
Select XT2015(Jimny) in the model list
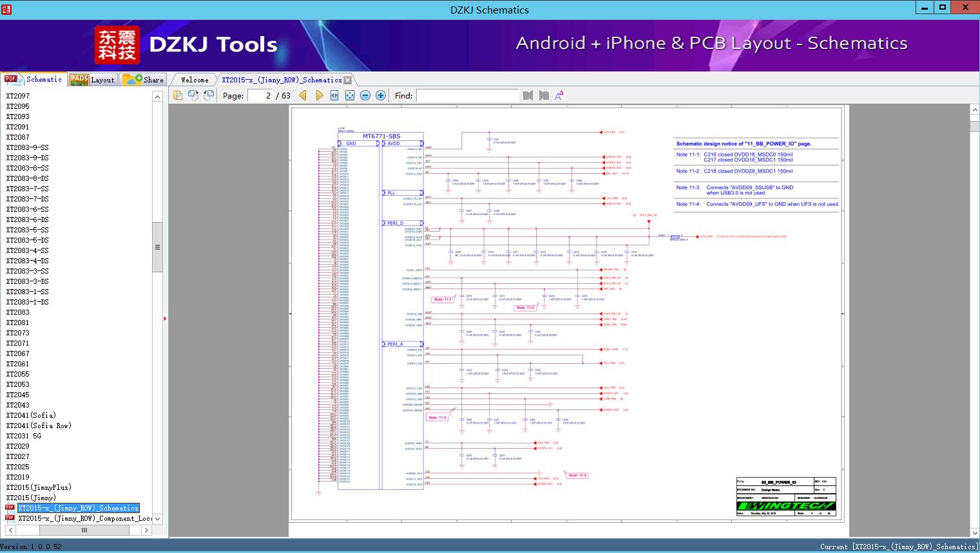pos(31,498)
